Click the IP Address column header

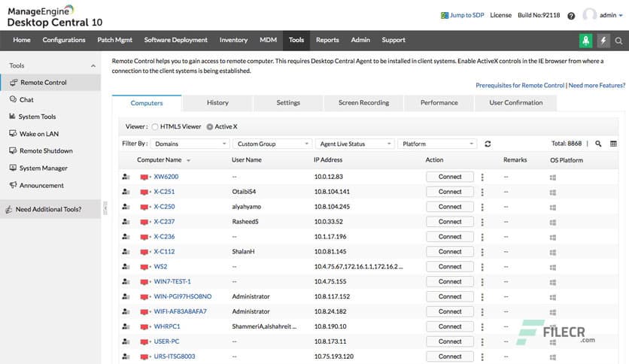pyautogui.click(x=328, y=160)
